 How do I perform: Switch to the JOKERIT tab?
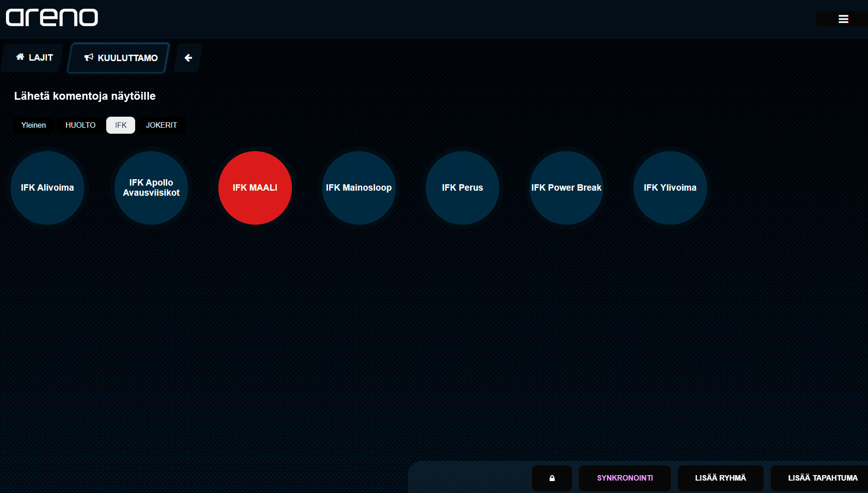pyautogui.click(x=161, y=125)
